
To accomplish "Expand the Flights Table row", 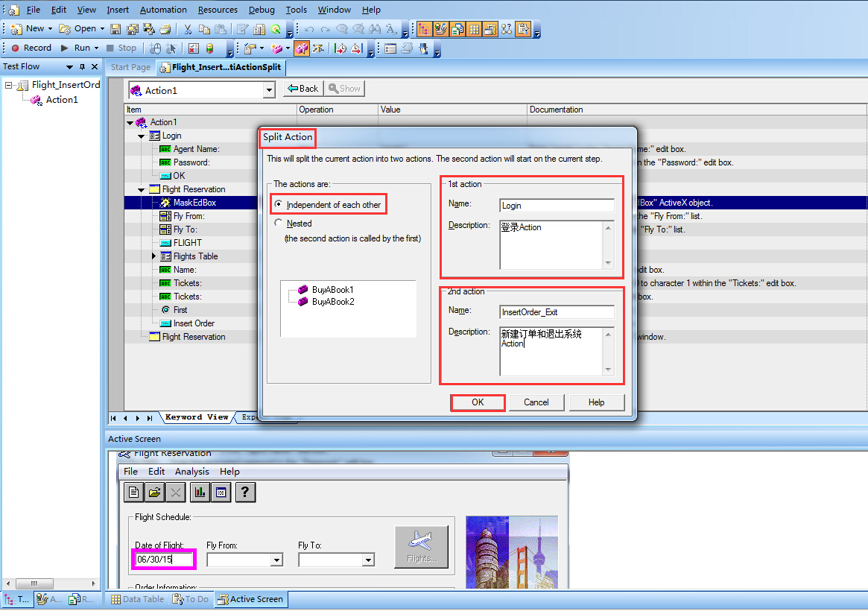I will tap(154, 256).
